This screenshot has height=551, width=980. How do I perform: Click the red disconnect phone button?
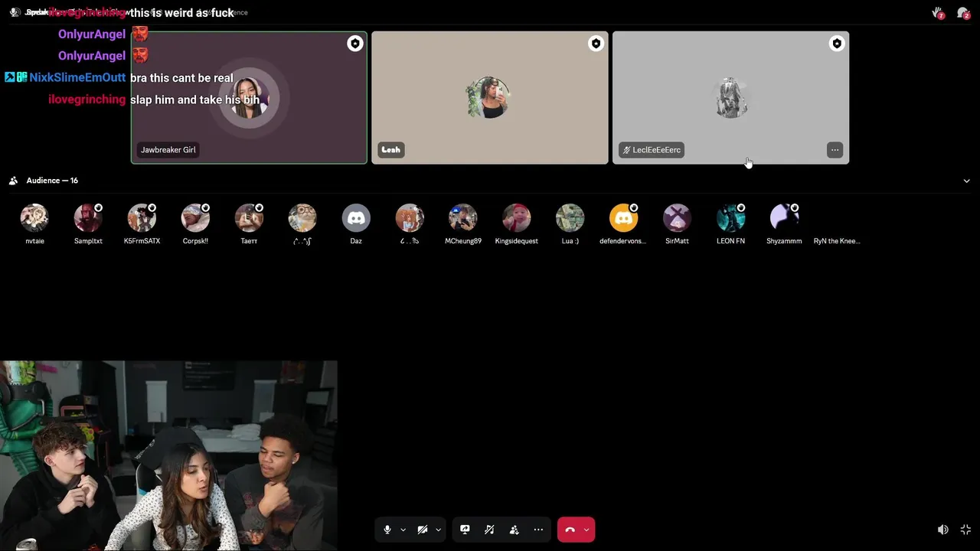pos(570,530)
